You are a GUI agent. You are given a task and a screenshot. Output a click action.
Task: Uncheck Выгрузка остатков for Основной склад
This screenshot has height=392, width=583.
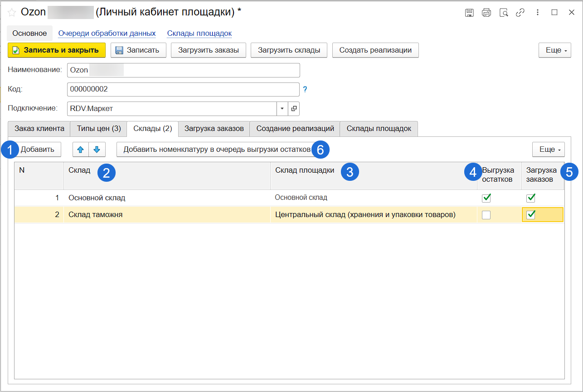tap(486, 198)
